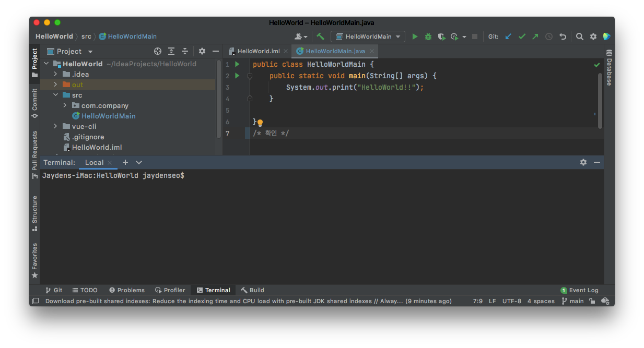Image resolution: width=644 pixels, height=348 pixels.
Task: Click UTF-8 encoding in status bar
Action: click(x=512, y=301)
